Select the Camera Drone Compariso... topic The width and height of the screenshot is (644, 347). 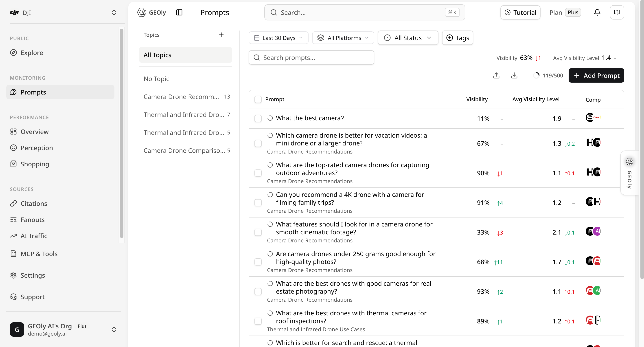click(x=185, y=151)
